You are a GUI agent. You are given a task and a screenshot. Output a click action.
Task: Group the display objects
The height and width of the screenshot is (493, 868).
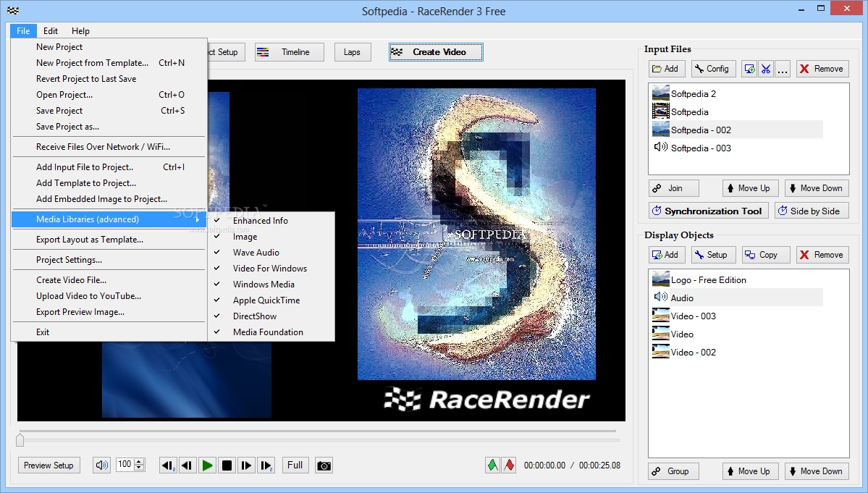674,471
